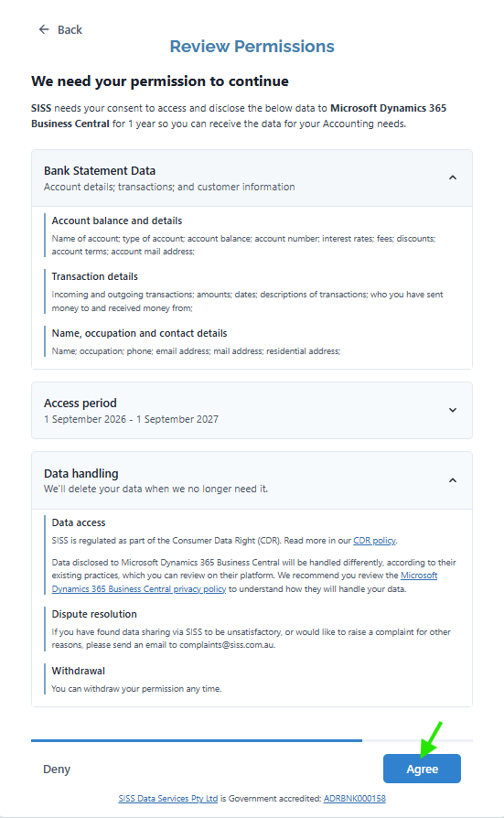Open Microsoft Dynamics 365 Business Central privacy policy link
Screen dimensions: 504x818
(x=244, y=582)
